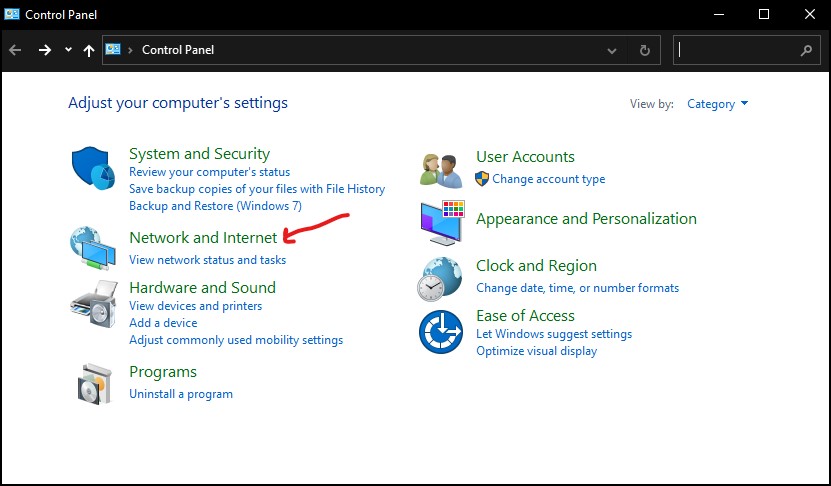Refresh the Control Panel address bar
This screenshot has width=831, height=486.
(x=644, y=50)
